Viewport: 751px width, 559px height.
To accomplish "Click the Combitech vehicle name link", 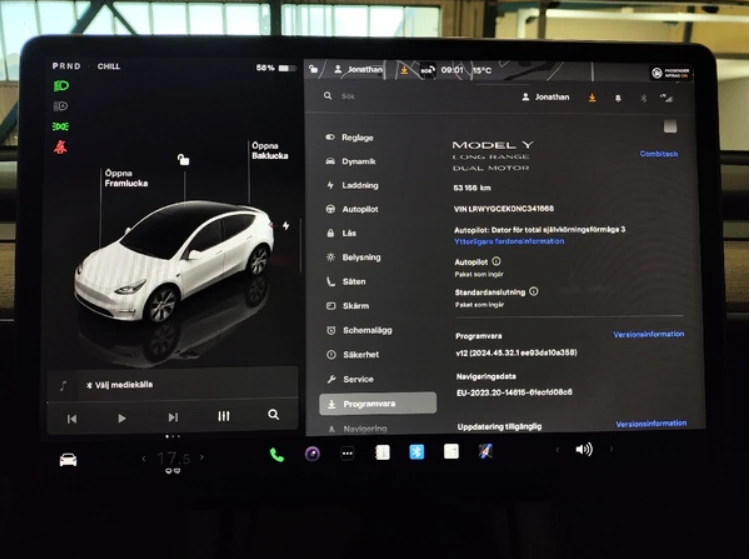I will pos(659,154).
